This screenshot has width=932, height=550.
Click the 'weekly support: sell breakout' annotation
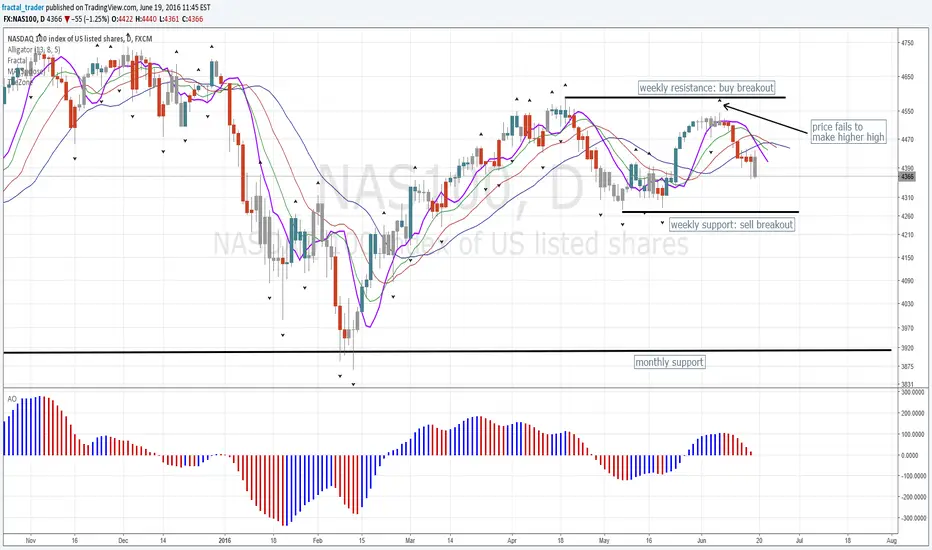(732, 225)
